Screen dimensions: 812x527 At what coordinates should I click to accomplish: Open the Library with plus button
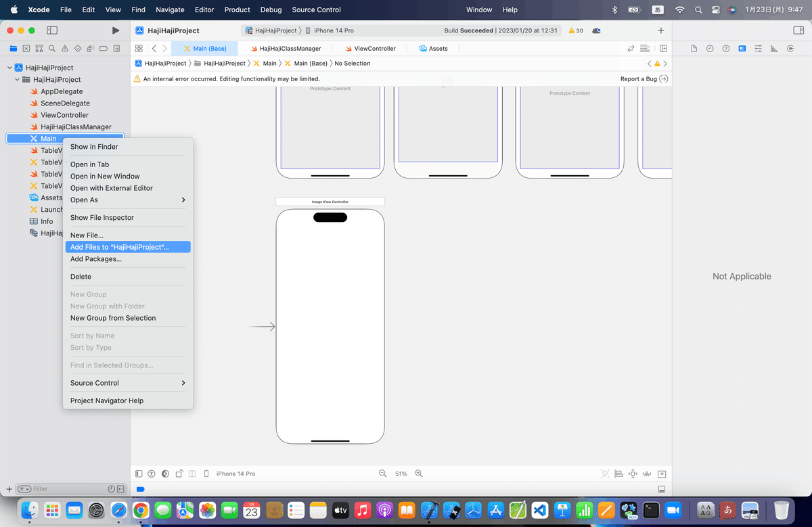coord(661,30)
